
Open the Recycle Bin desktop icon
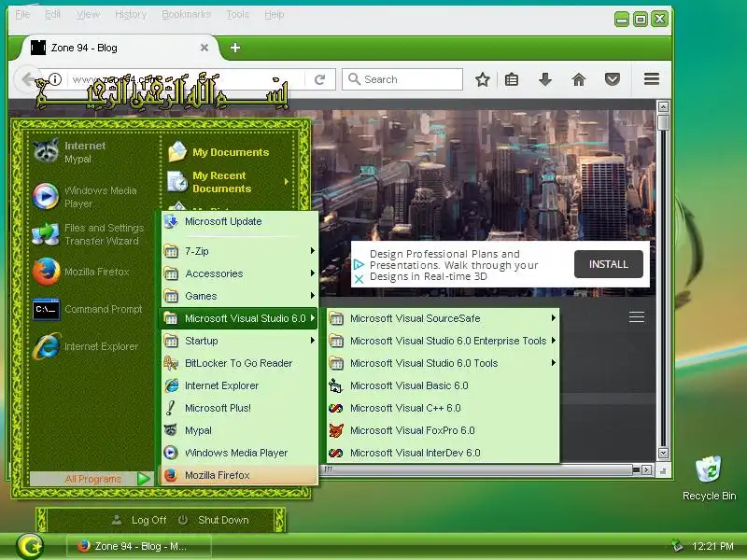[709, 478]
